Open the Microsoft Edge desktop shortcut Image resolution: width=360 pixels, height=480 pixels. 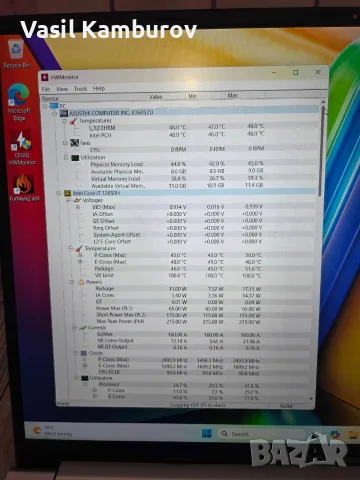coord(19,102)
